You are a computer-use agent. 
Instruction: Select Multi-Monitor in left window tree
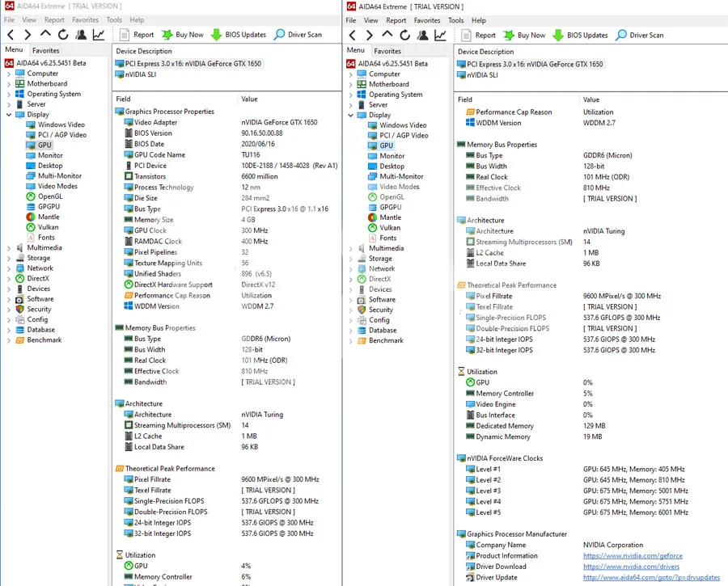pos(54,176)
